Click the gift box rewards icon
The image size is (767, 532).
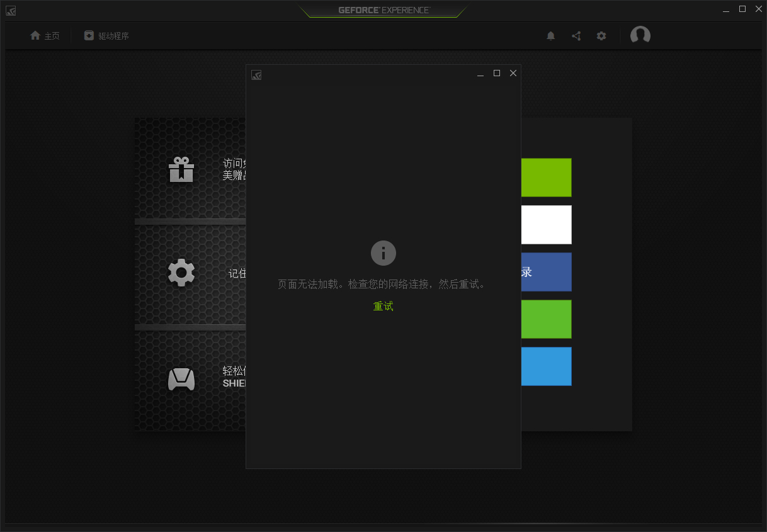pyautogui.click(x=181, y=169)
